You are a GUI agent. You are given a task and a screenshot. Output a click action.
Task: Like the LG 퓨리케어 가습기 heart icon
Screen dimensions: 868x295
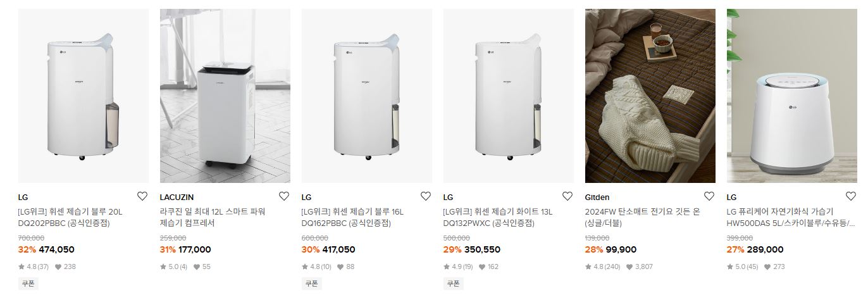click(851, 196)
